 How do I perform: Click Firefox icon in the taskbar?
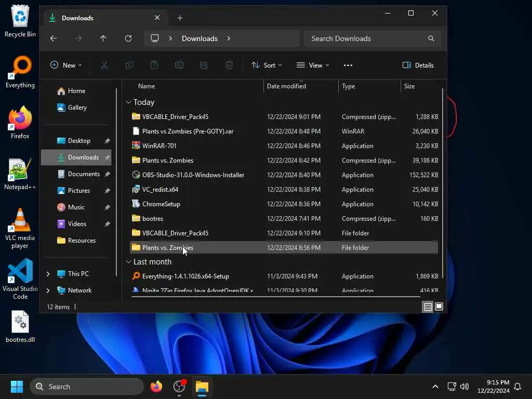[156, 387]
